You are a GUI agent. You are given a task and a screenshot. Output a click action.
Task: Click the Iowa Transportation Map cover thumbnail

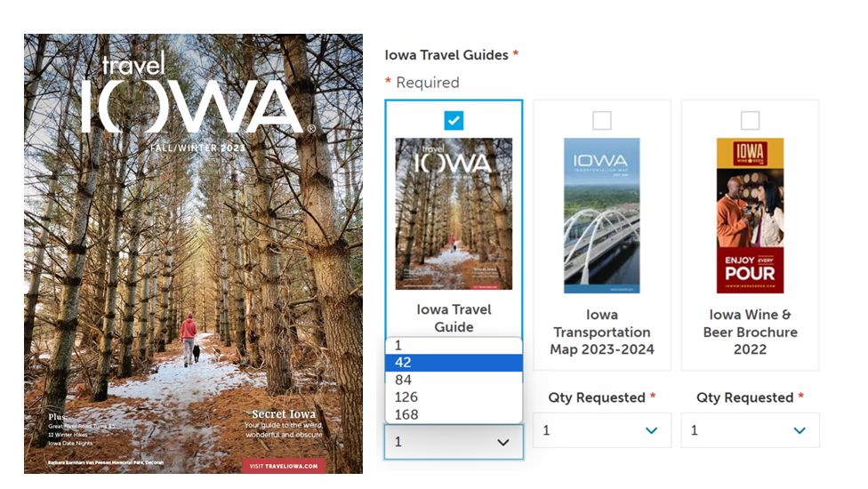602,215
